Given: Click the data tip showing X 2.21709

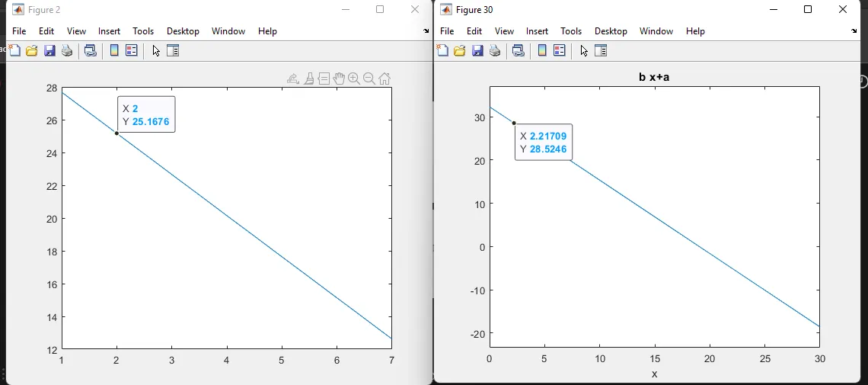Looking at the screenshot, I should (x=544, y=143).
